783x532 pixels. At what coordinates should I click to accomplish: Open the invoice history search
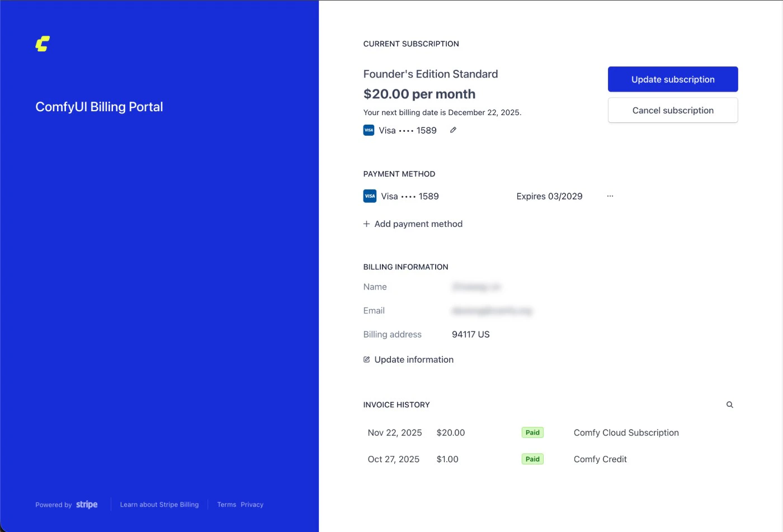(x=730, y=404)
